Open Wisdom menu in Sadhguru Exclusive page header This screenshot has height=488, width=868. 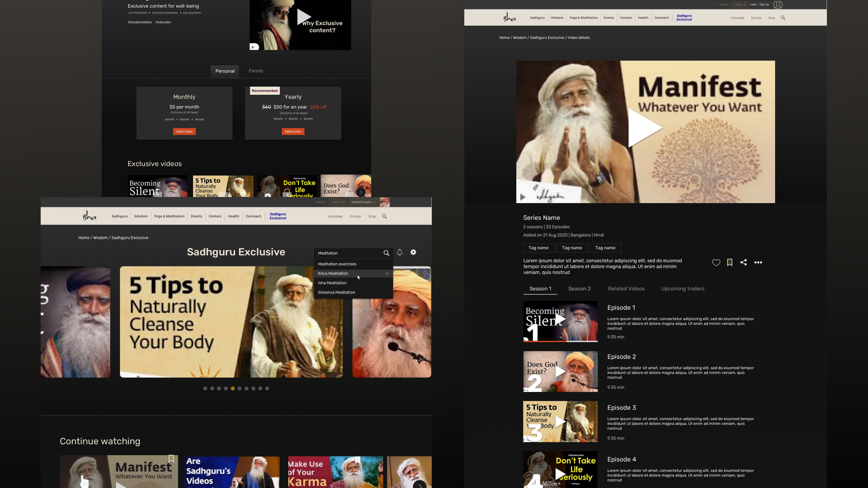point(141,216)
